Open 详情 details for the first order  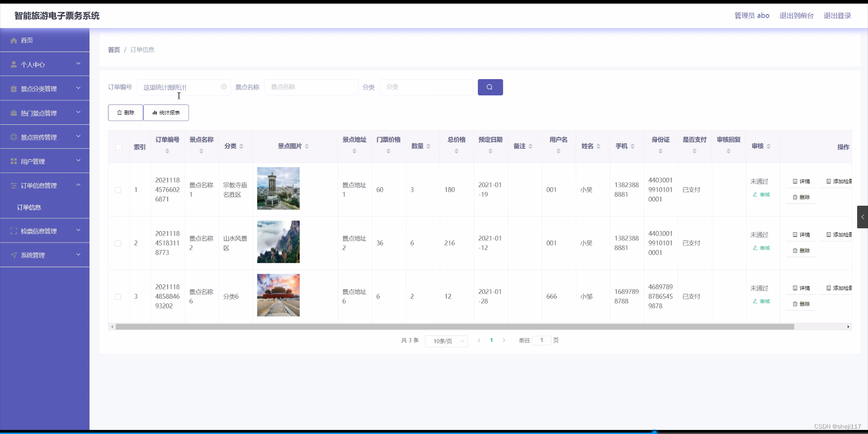(x=801, y=181)
